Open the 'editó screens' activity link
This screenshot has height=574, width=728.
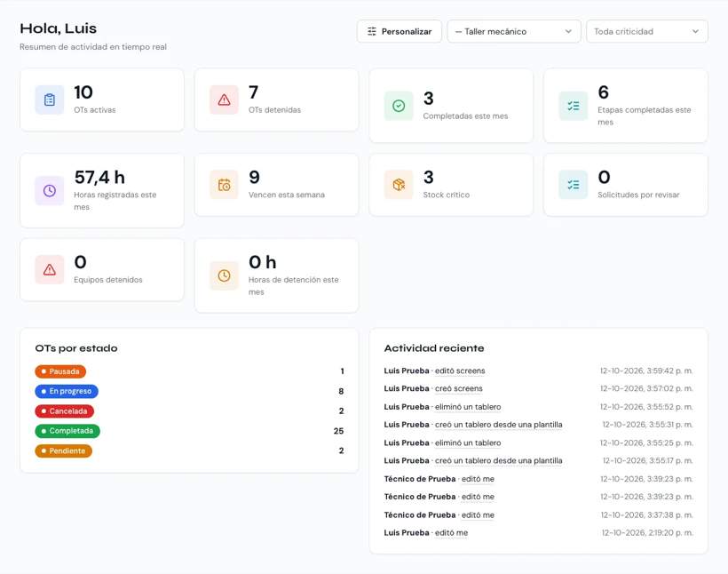pyautogui.click(x=460, y=371)
